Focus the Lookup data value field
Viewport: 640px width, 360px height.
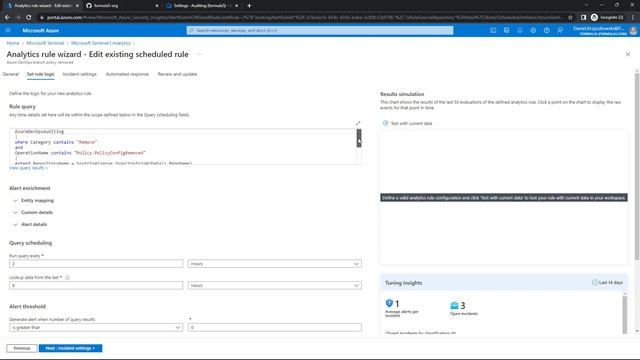pos(96,285)
